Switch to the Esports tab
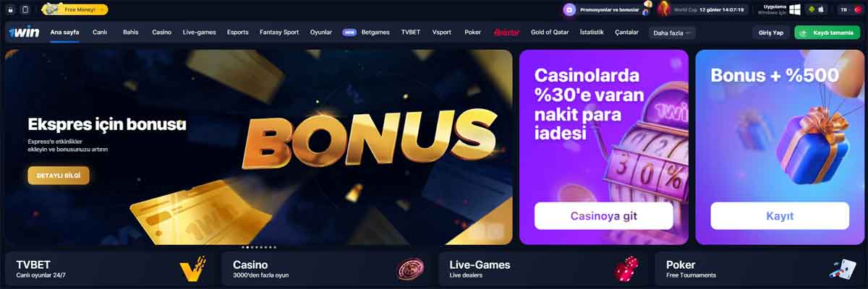This screenshot has height=289, width=868. click(x=237, y=33)
